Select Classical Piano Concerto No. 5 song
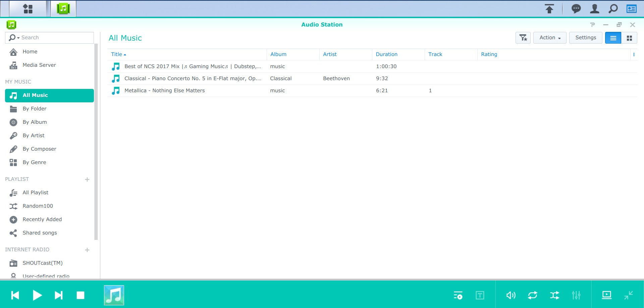 click(372, 79)
